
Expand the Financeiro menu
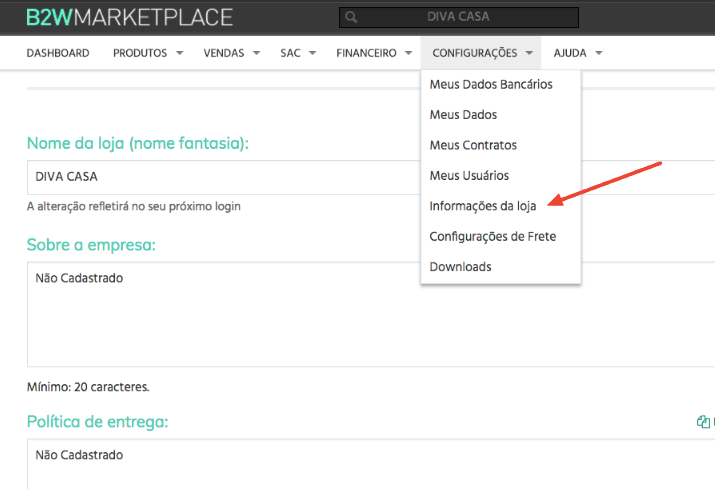coord(374,53)
